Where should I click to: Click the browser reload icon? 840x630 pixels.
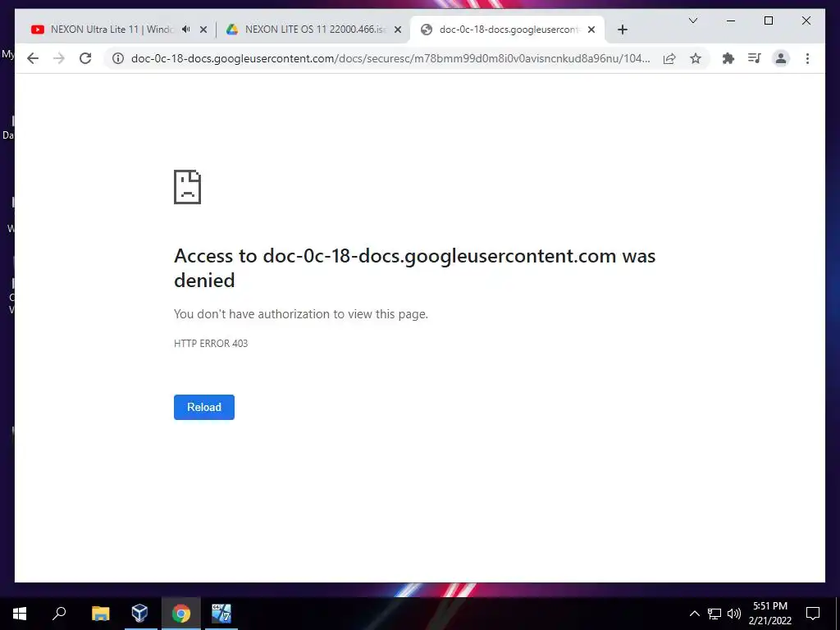[x=85, y=58]
